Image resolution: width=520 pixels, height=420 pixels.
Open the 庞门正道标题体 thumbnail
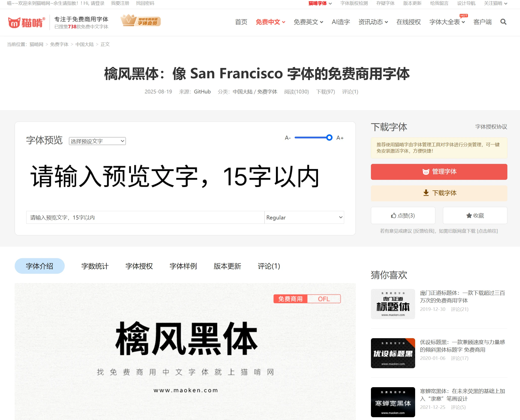click(x=393, y=304)
